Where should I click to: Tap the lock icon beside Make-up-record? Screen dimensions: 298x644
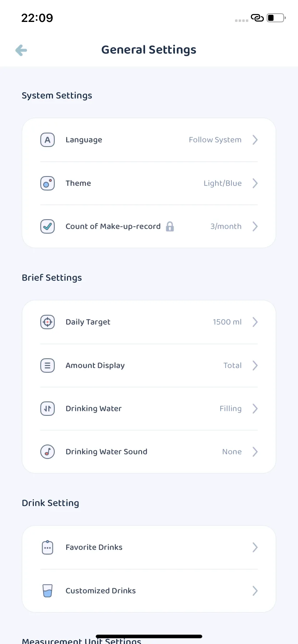tap(170, 226)
